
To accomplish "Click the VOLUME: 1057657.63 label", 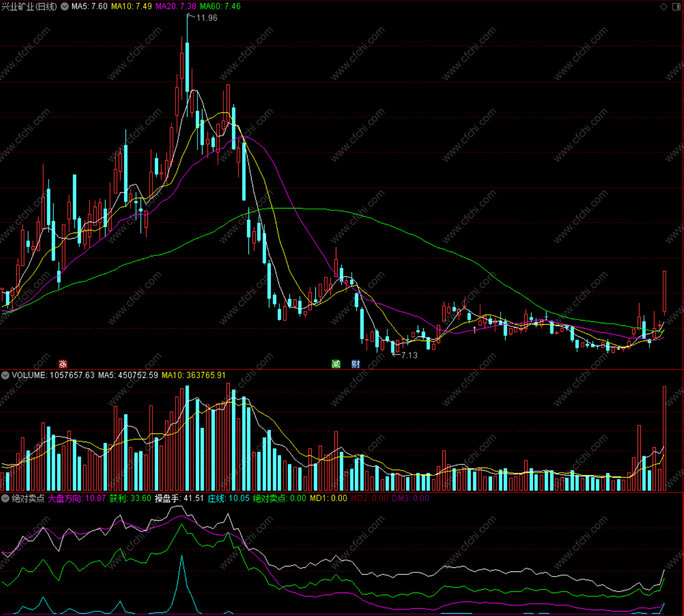I will coord(53,375).
